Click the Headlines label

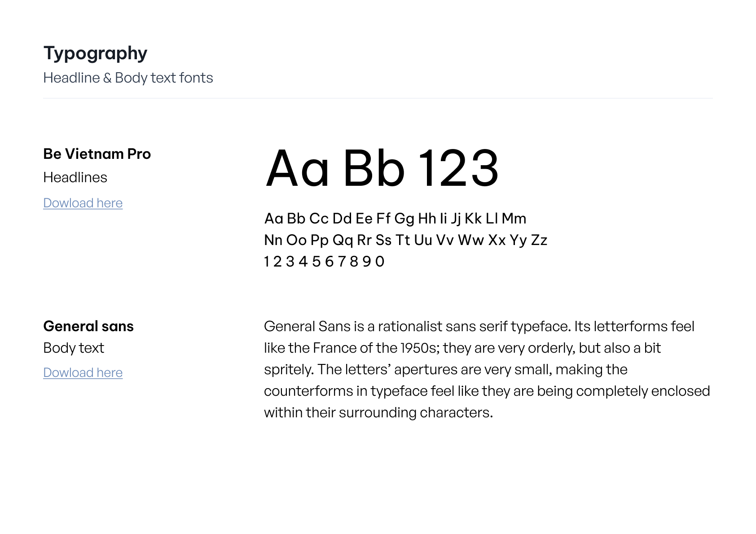pos(75,177)
